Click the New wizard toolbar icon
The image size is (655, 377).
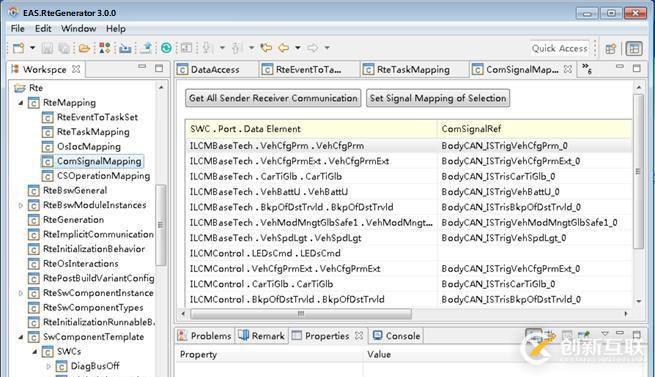18,48
